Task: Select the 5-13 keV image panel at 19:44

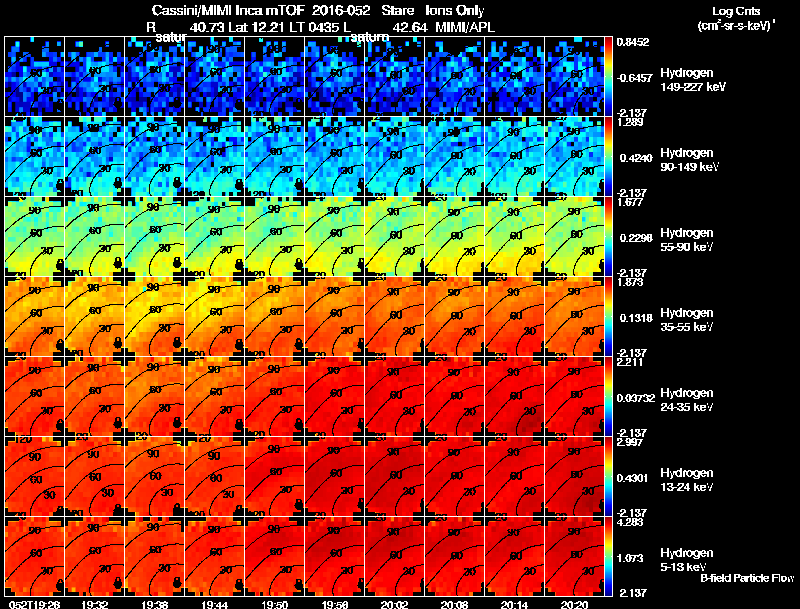Action: point(215,556)
